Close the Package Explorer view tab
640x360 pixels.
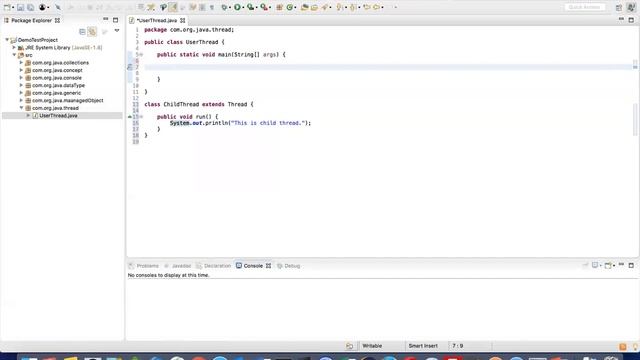[x=58, y=20]
